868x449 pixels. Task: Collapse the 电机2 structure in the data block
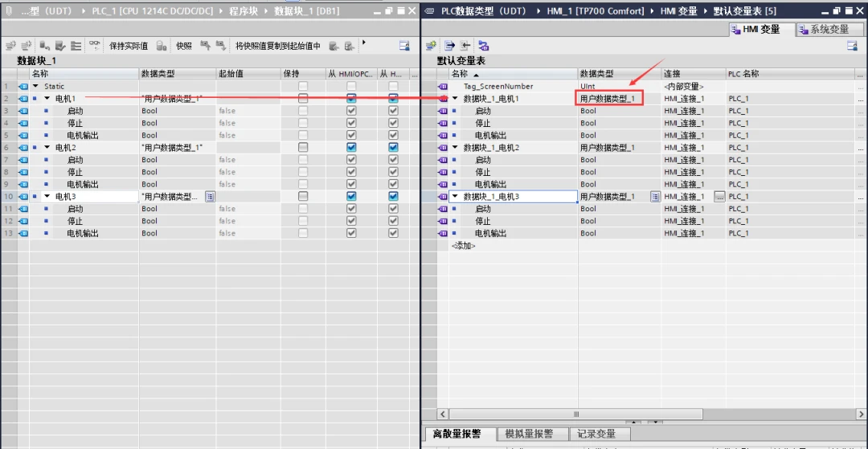coord(47,148)
